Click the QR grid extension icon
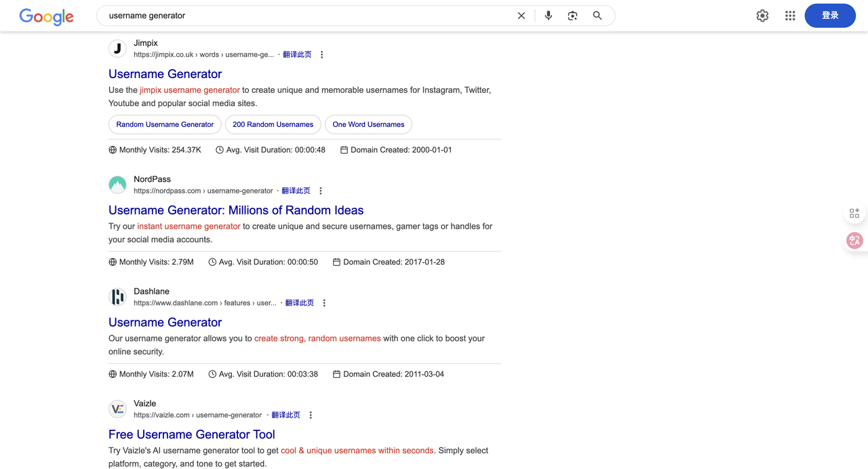 [854, 213]
